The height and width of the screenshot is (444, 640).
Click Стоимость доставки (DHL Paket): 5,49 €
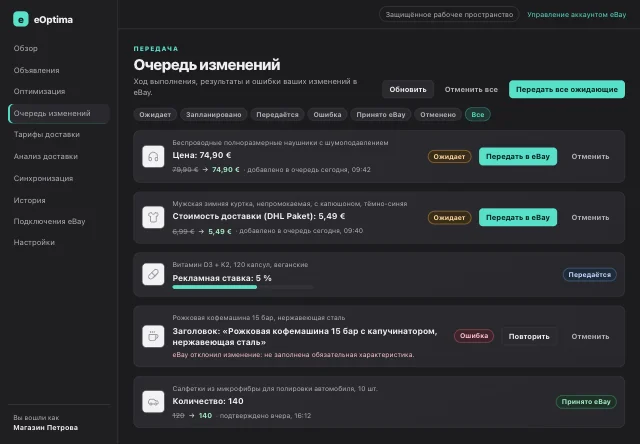point(259,216)
